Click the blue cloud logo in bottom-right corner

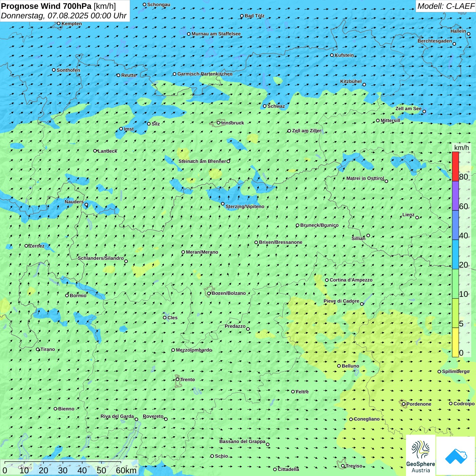(456, 456)
